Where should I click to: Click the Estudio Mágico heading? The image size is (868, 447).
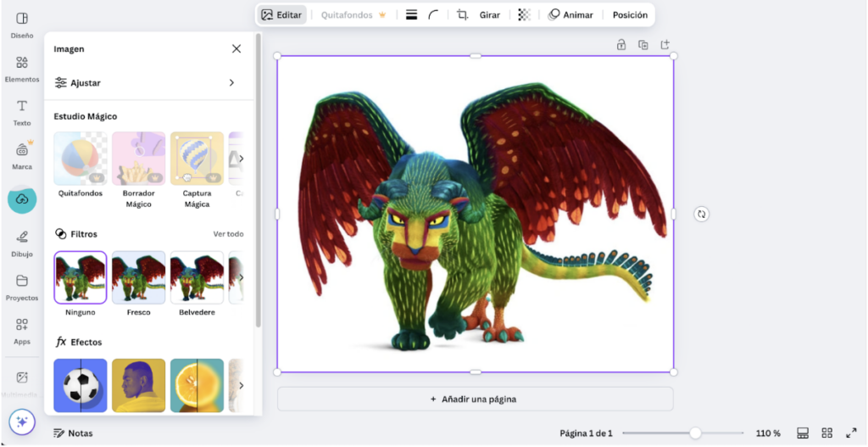(86, 116)
